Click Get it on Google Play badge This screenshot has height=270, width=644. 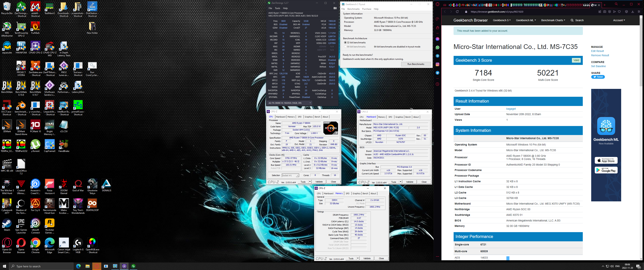(x=606, y=170)
